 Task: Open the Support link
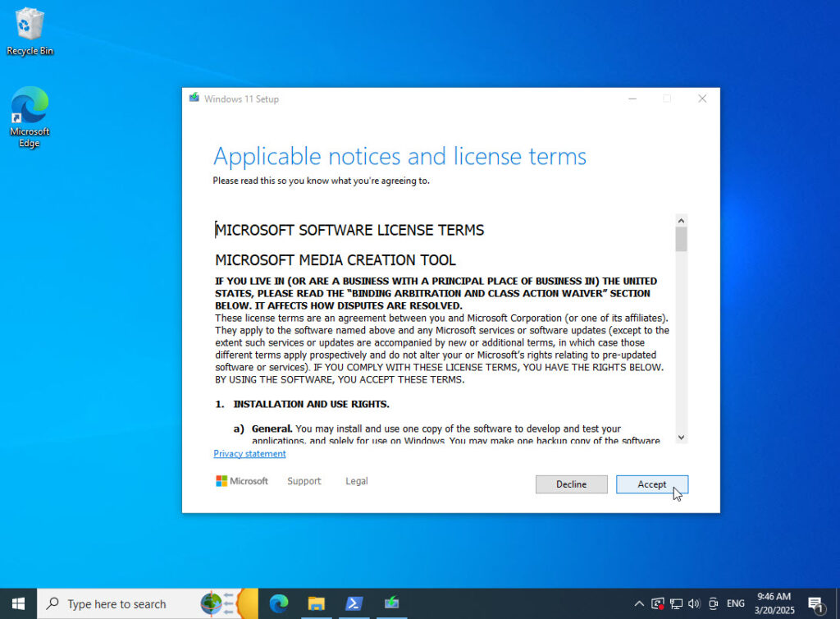(x=304, y=481)
